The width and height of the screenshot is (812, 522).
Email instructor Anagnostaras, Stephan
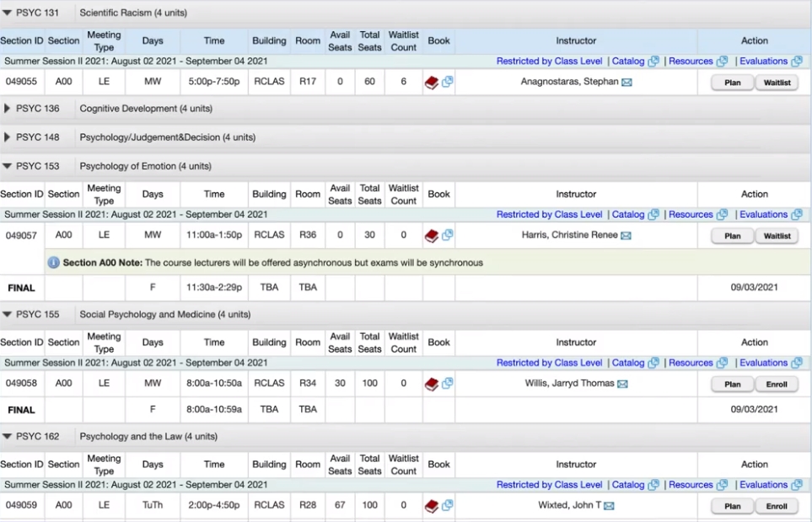coord(626,83)
